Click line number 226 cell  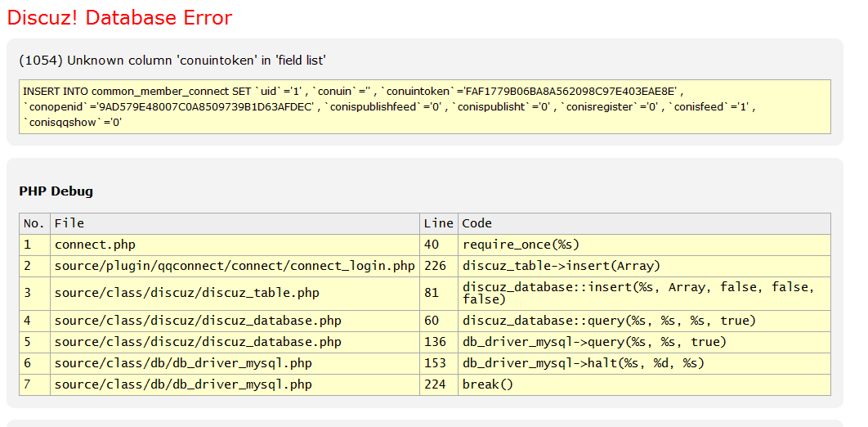click(439, 267)
